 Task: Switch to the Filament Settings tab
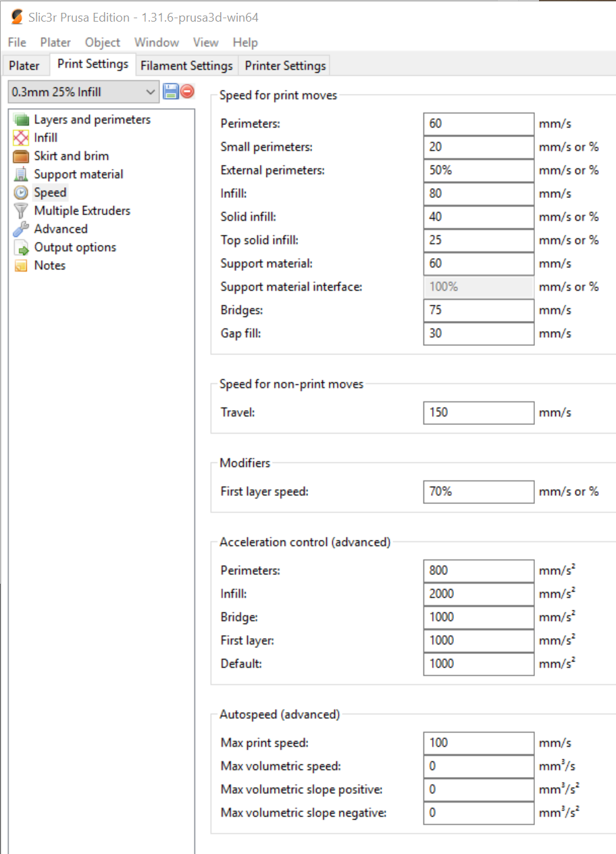coord(186,66)
